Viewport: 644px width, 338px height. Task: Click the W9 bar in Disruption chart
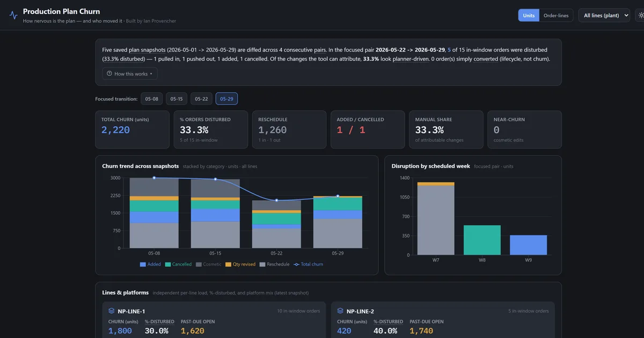(x=529, y=245)
